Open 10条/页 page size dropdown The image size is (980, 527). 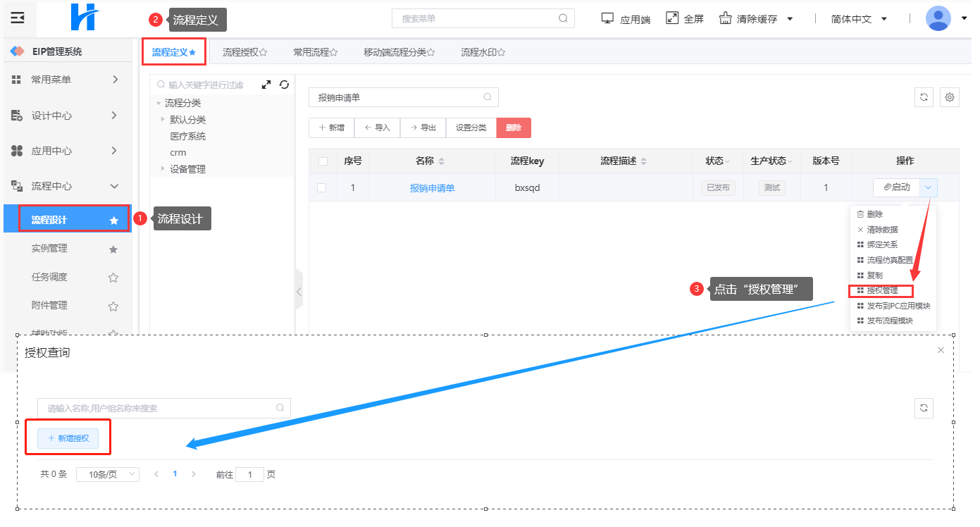point(107,474)
